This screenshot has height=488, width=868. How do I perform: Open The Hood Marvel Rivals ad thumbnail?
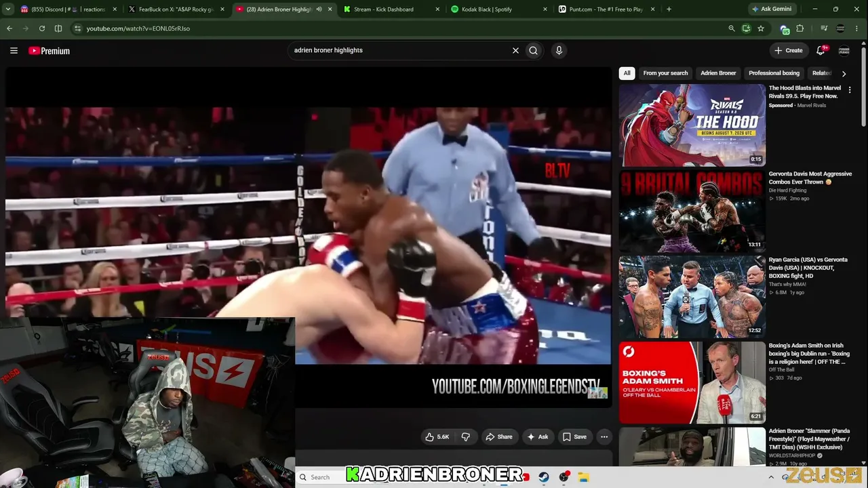[692, 125]
